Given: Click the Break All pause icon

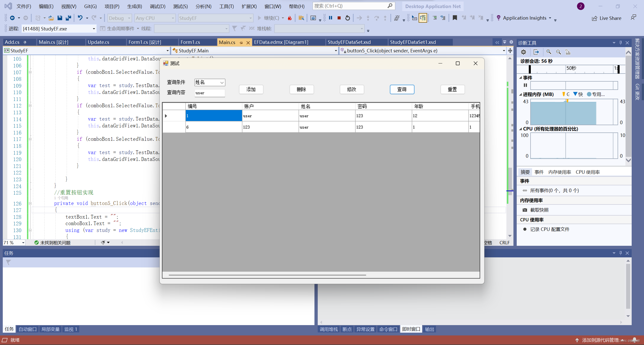Looking at the screenshot, I should point(331,18).
